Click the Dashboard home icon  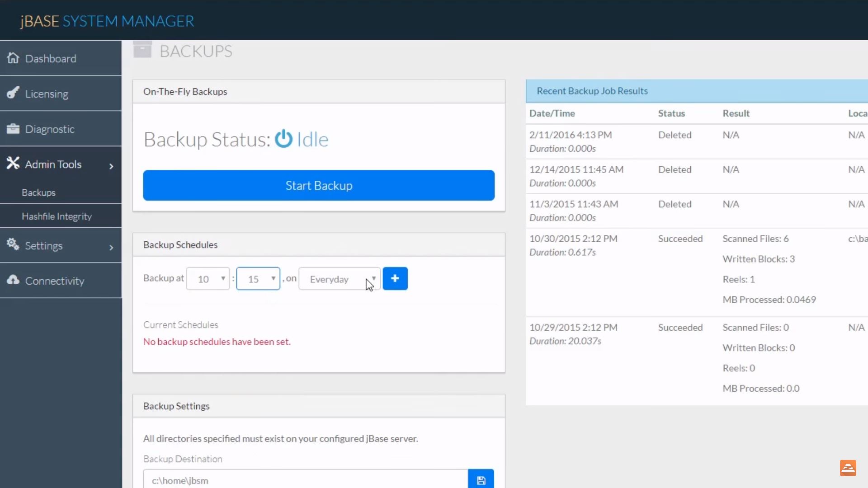coord(13,58)
